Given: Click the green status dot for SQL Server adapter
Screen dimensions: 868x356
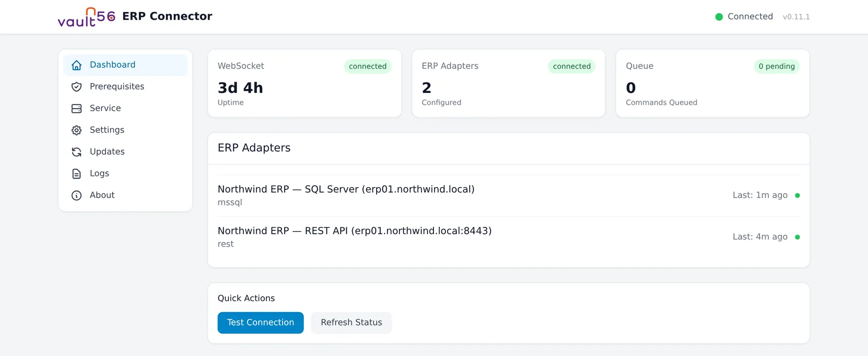Looking at the screenshot, I should [x=797, y=195].
